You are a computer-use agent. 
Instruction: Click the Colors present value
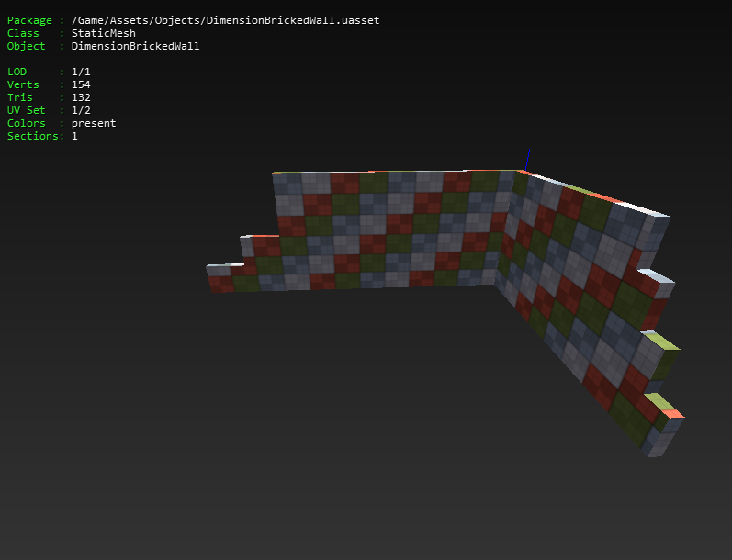pos(94,123)
